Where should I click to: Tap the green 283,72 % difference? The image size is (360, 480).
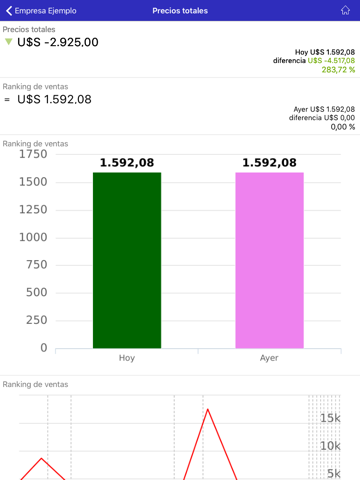(x=338, y=70)
